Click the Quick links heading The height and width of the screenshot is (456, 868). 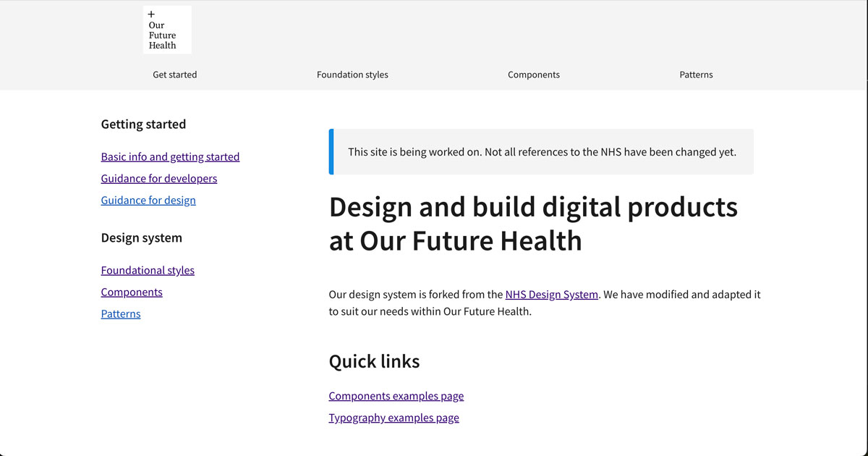pos(374,361)
